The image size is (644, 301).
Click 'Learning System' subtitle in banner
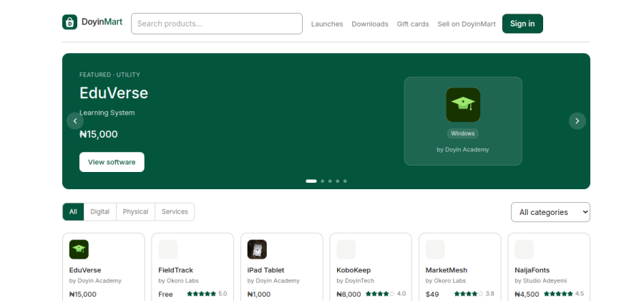click(107, 113)
